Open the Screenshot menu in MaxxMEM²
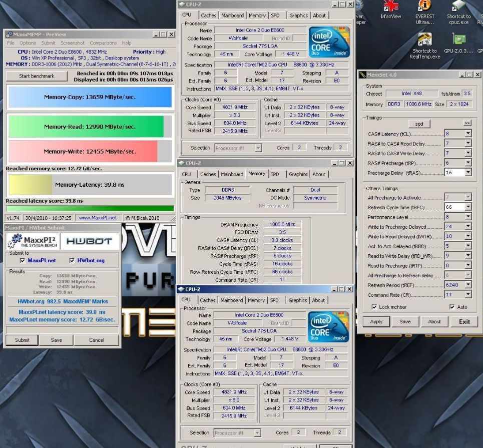The image size is (483, 448). click(x=73, y=43)
